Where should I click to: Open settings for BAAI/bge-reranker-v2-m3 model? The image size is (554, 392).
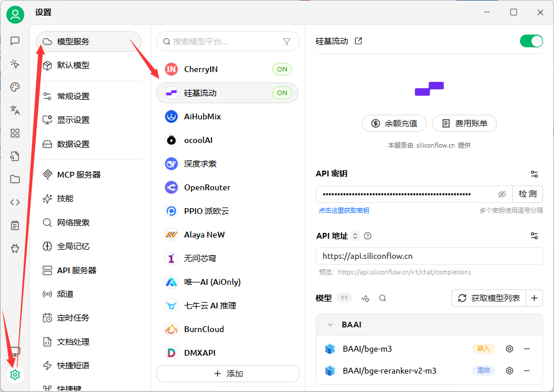pos(510,371)
